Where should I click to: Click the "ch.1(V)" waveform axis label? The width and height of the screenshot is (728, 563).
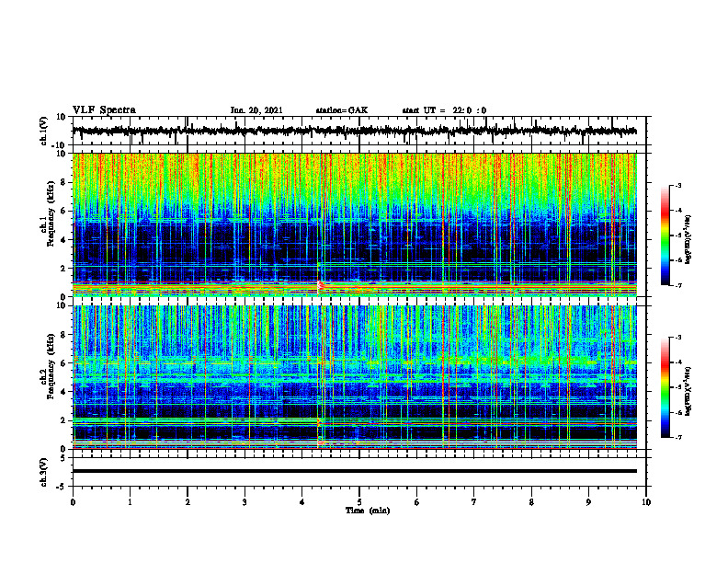pyautogui.click(x=44, y=131)
